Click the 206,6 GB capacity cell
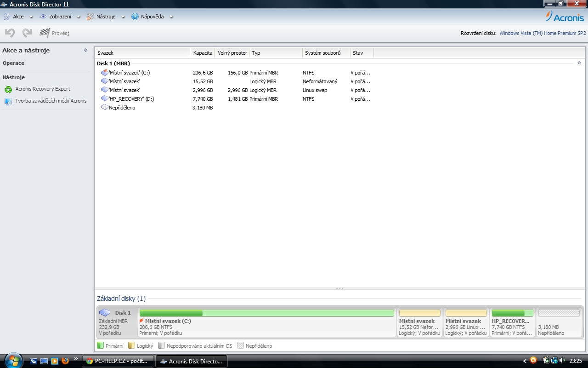The height and width of the screenshot is (368, 588). (x=203, y=73)
